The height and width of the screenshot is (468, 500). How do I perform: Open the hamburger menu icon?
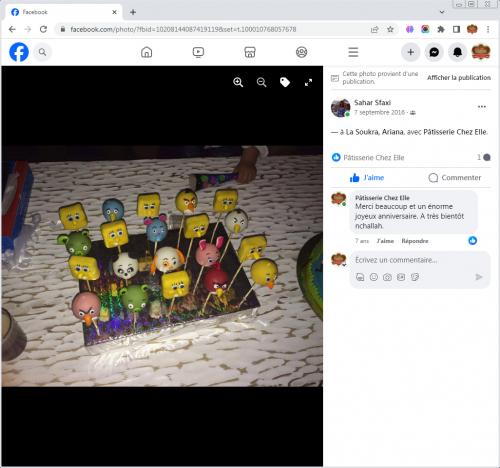[353, 52]
